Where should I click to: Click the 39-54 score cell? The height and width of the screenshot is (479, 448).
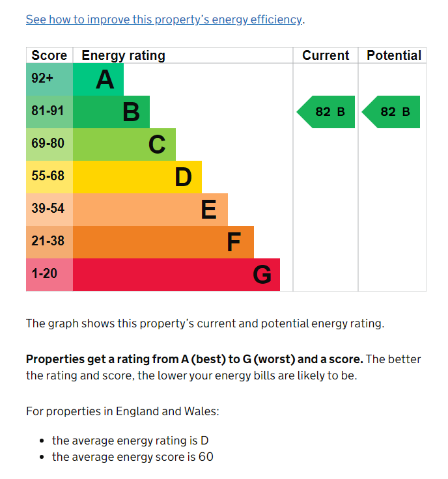49,210
